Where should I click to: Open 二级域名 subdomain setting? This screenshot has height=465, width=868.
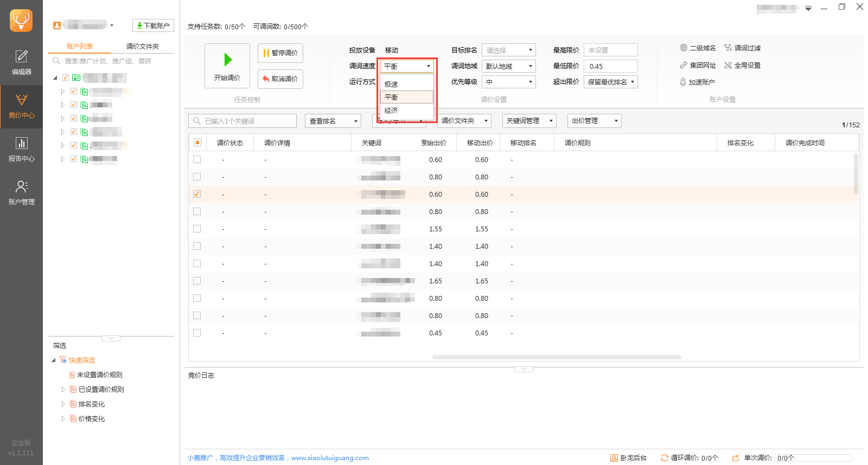pos(698,48)
